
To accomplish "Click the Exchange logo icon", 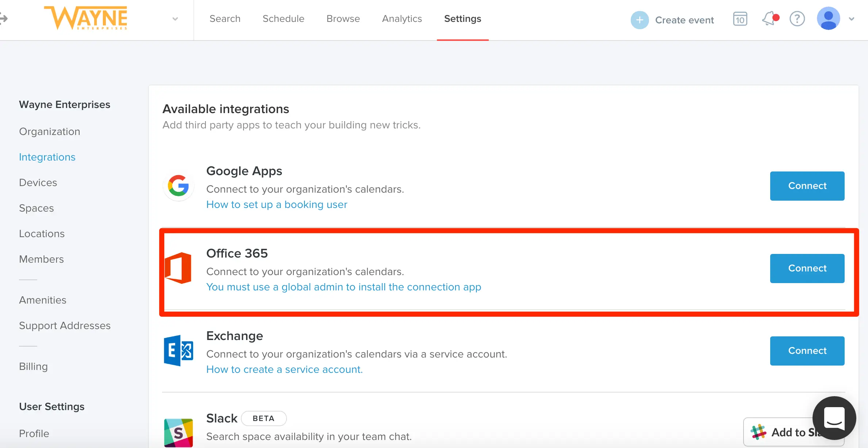I will pyautogui.click(x=178, y=351).
